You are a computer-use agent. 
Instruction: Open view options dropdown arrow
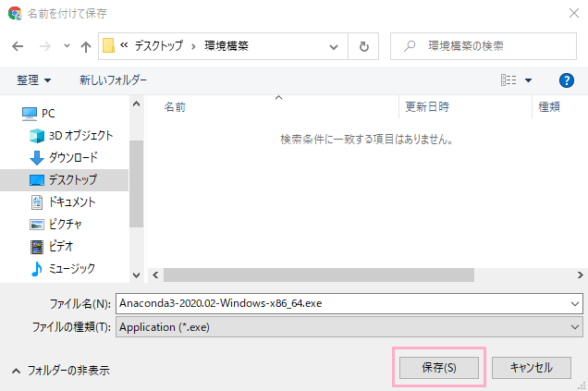(528, 80)
